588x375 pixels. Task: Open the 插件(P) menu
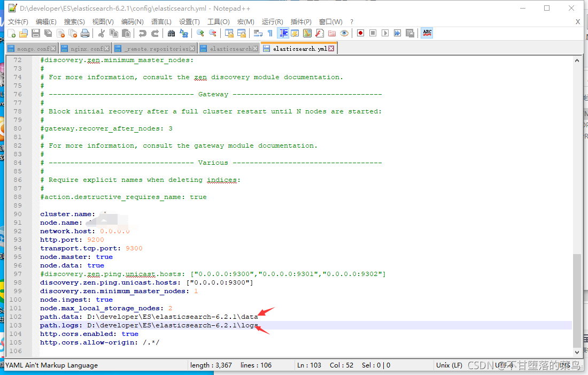pos(301,22)
